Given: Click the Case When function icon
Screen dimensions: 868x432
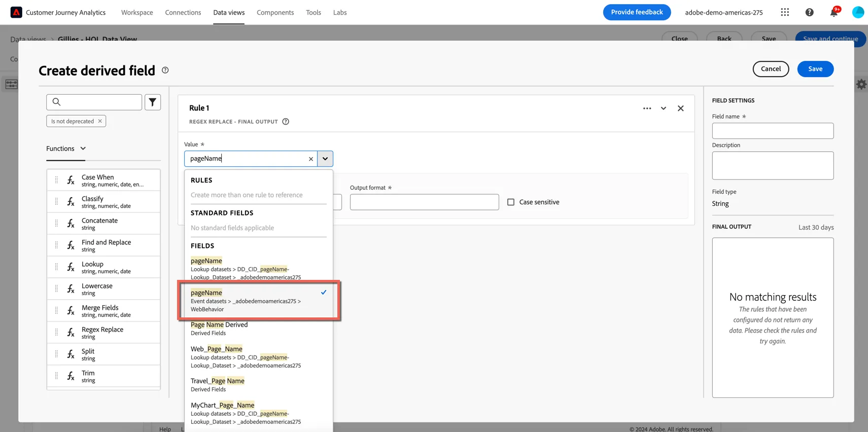Looking at the screenshot, I should pyautogui.click(x=71, y=180).
